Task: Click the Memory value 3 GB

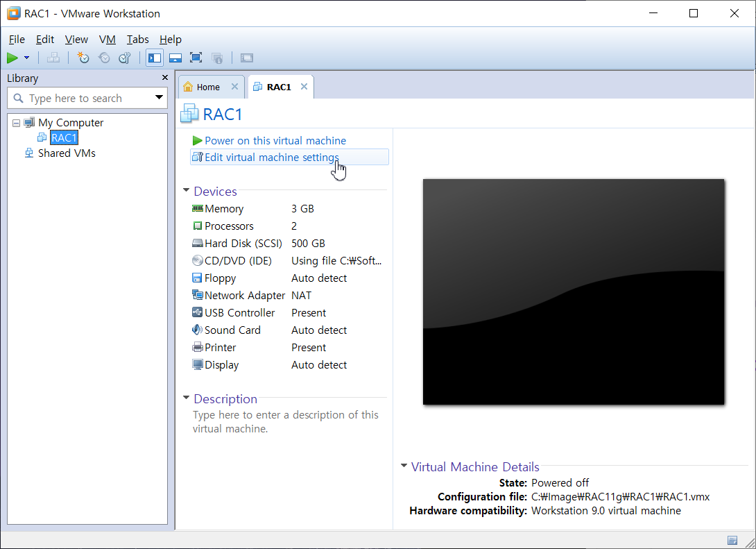Action: (x=302, y=209)
